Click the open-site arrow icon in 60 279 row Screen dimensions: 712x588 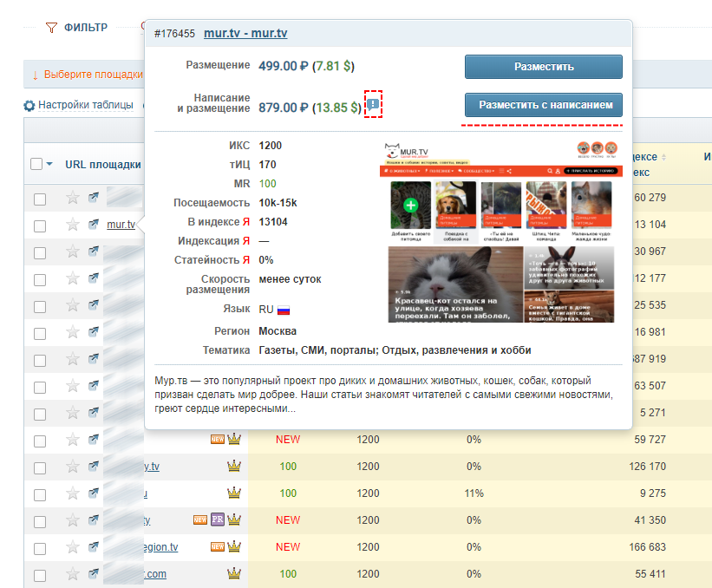pyautogui.click(x=94, y=197)
